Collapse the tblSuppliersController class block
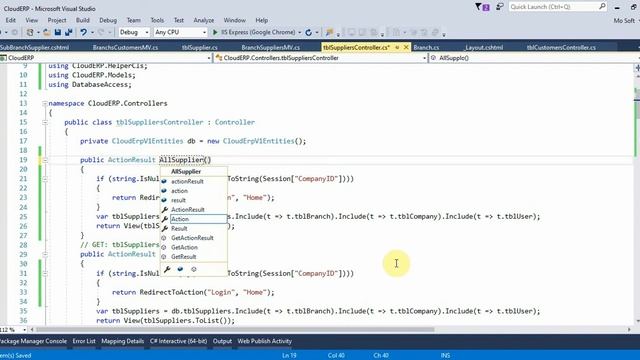 pos(45,122)
